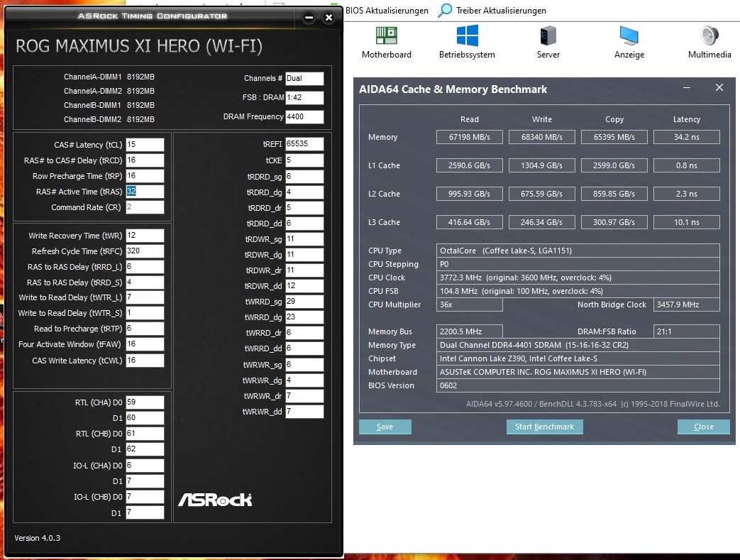Click the L1 Cache Read 2590.6 GB/s value

tap(470, 165)
